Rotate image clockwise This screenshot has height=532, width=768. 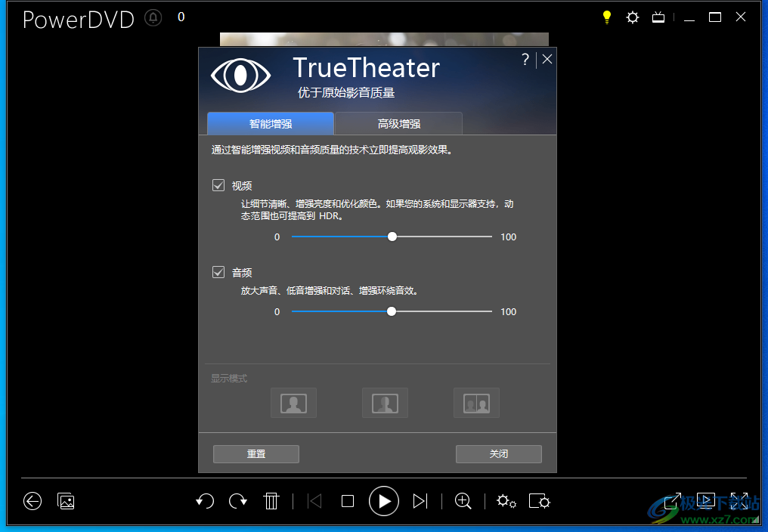pyautogui.click(x=238, y=501)
